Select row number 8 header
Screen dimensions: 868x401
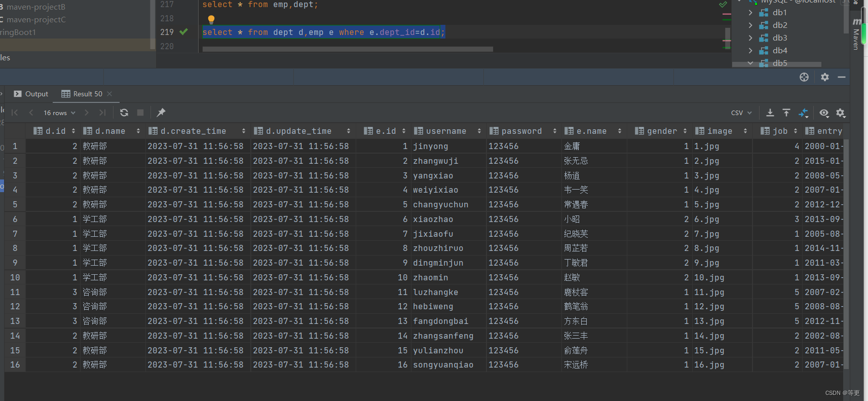point(15,248)
